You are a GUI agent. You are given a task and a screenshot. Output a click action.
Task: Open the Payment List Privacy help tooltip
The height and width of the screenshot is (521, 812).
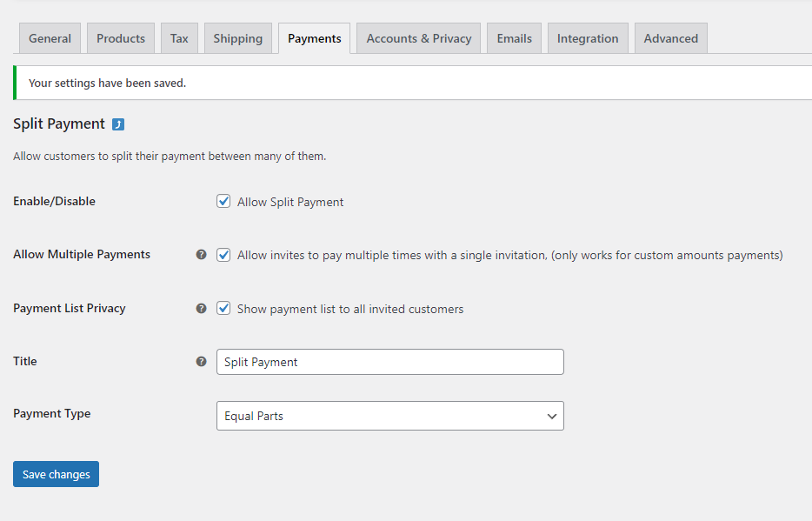201,308
